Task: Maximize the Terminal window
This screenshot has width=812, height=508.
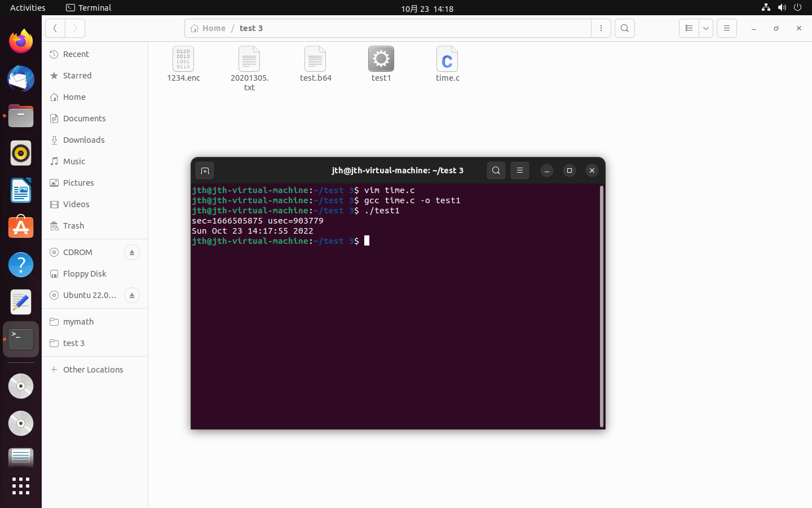Action: (570, 170)
